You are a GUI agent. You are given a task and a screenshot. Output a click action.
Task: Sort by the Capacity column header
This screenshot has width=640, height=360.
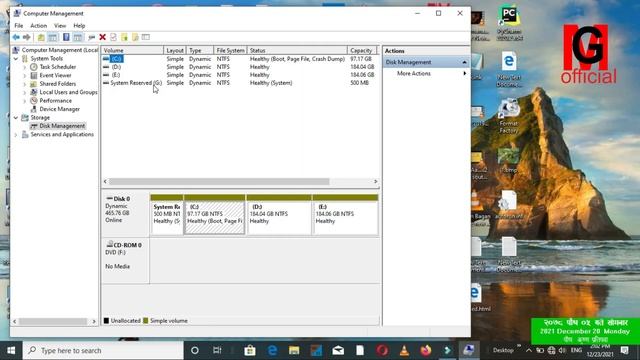click(x=362, y=50)
